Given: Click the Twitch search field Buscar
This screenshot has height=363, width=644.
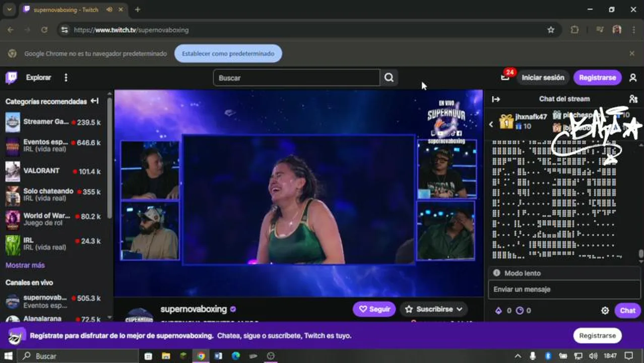Looking at the screenshot, I should click(296, 78).
